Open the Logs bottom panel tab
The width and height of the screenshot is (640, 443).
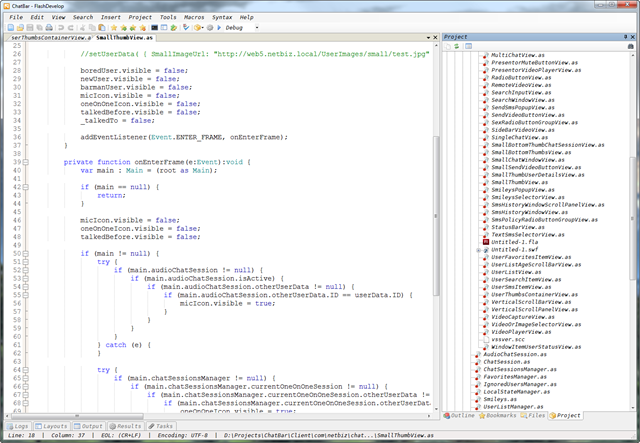pos(18,426)
